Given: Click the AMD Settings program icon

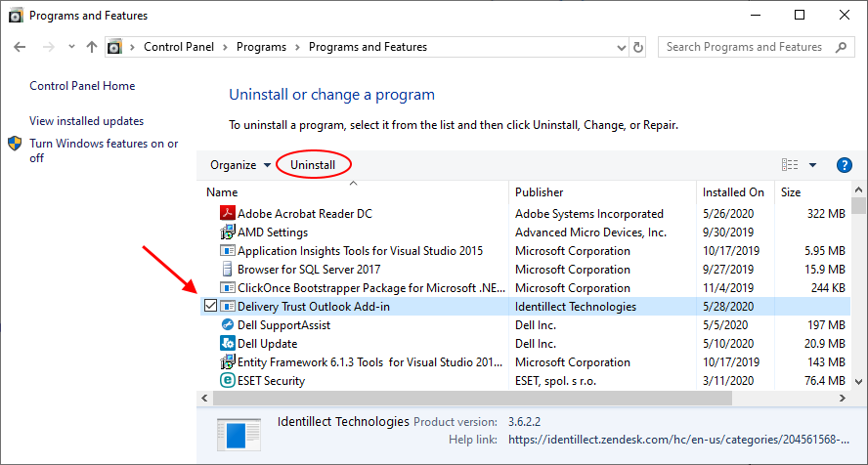Looking at the screenshot, I should (x=228, y=232).
